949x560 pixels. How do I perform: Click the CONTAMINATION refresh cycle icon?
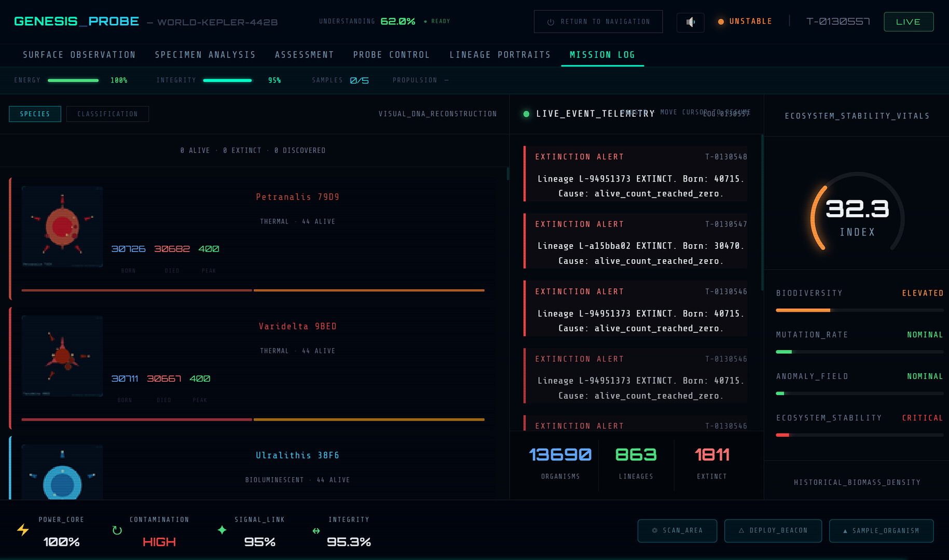[x=117, y=530]
